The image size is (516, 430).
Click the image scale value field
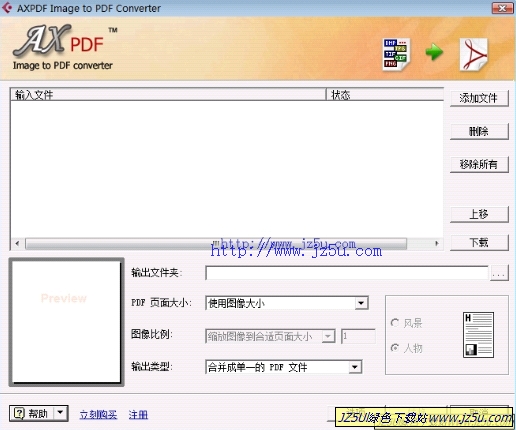point(358,336)
